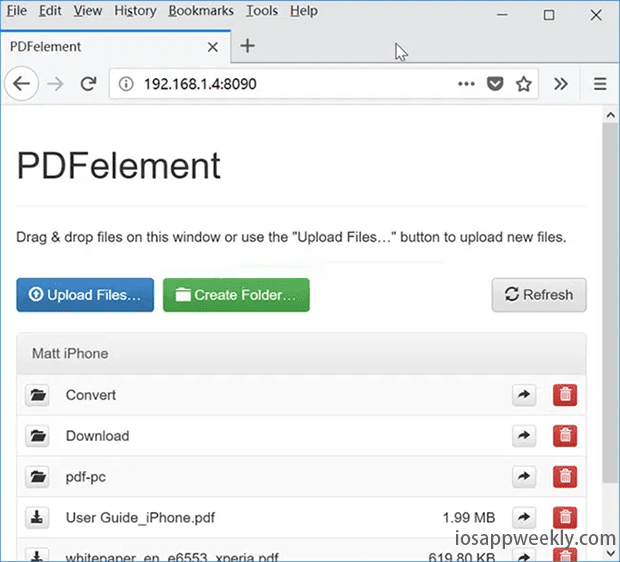Open page actions three-dots menu
The width and height of the screenshot is (620, 562).
coord(466,84)
